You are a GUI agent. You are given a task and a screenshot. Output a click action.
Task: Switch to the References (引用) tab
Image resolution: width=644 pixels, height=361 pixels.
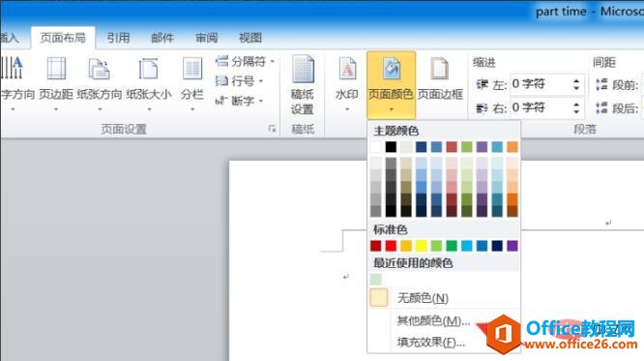point(118,38)
